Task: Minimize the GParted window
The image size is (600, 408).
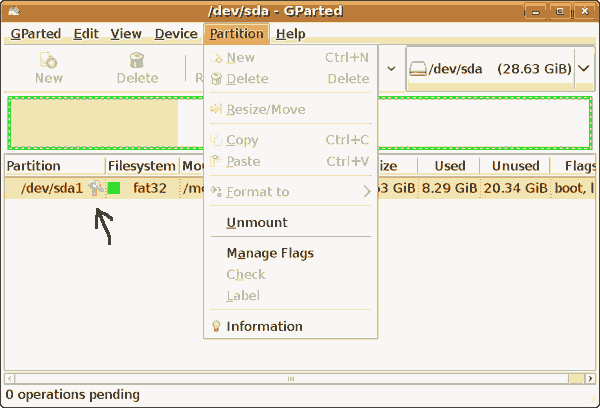Action: [x=535, y=12]
